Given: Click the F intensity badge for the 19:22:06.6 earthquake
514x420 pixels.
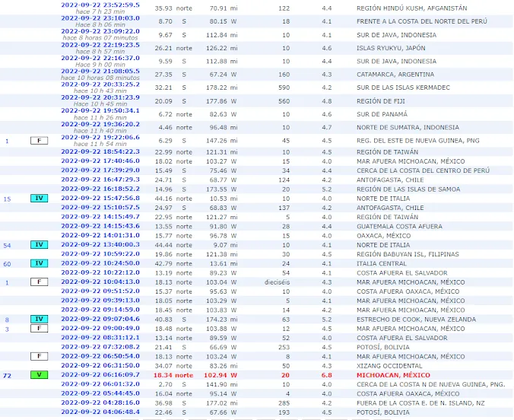Looking at the screenshot, I should pyautogui.click(x=39, y=141).
